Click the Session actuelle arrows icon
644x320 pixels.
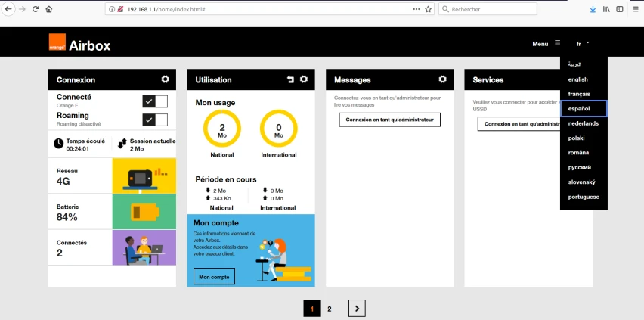[x=122, y=143]
